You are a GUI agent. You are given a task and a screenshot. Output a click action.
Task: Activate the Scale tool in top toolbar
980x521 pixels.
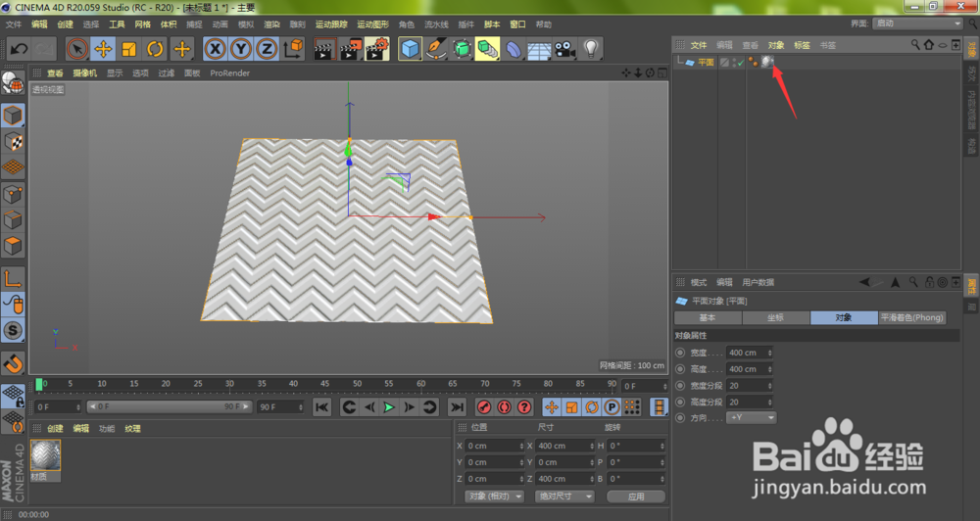[x=128, y=49]
